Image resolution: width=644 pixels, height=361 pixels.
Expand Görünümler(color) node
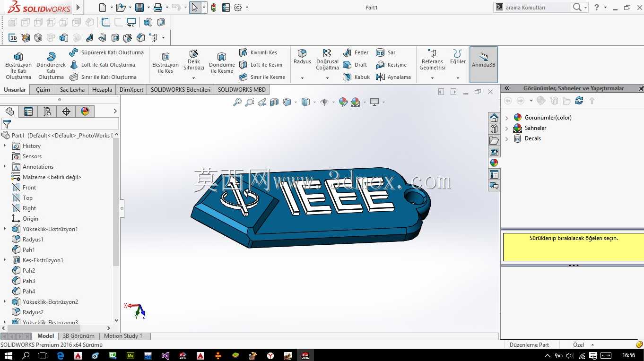click(x=507, y=118)
